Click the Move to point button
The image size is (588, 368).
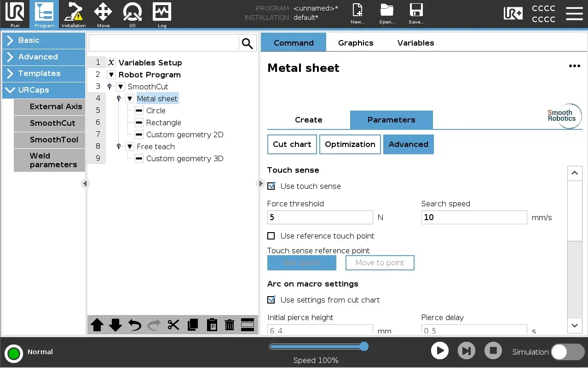(380, 263)
